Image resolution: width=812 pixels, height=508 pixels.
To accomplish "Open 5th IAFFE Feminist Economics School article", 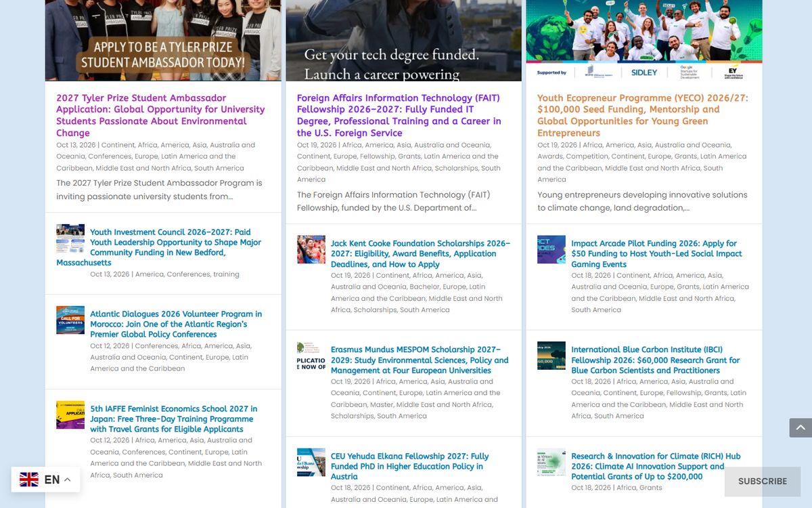I will (x=174, y=419).
